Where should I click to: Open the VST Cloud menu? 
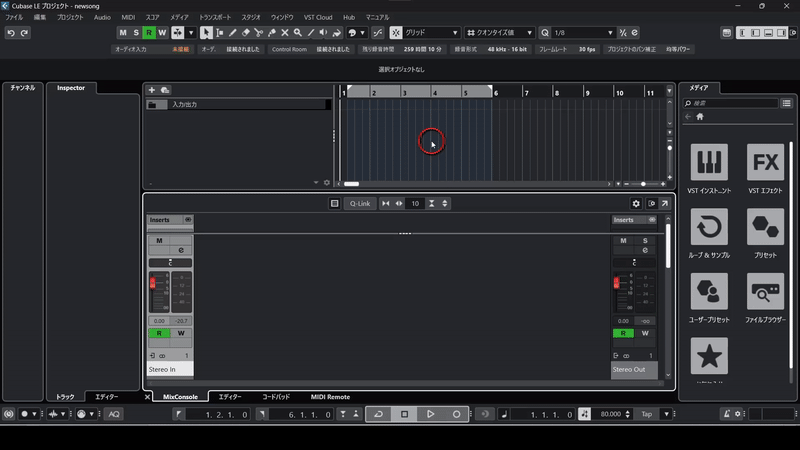(x=318, y=17)
